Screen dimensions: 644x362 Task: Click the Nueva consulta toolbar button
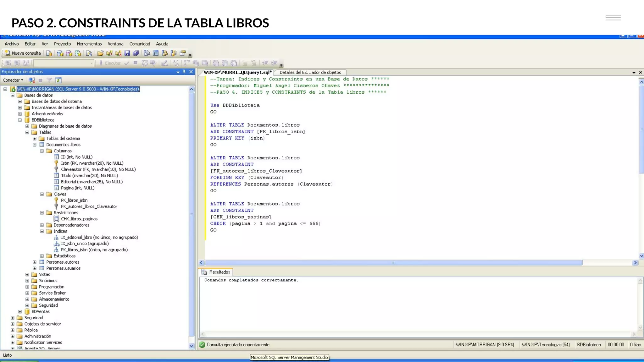pyautogui.click(x=23, y=53)
